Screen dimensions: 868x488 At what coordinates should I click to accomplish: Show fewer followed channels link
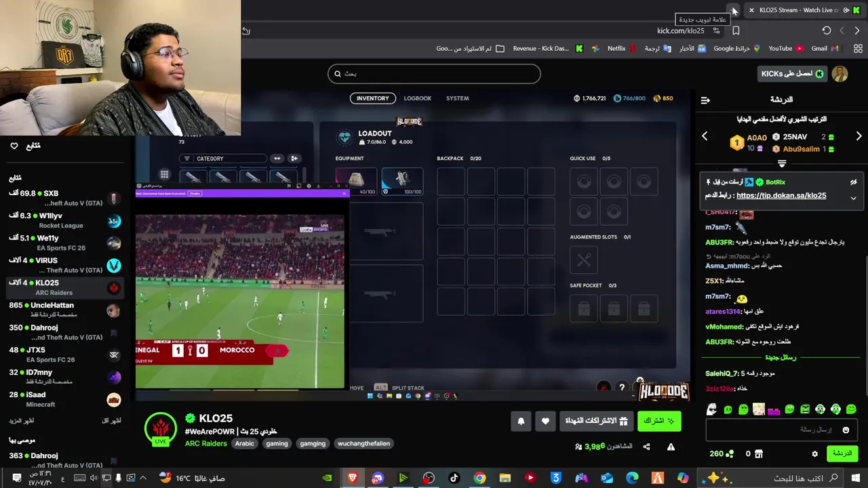(111, 421)
